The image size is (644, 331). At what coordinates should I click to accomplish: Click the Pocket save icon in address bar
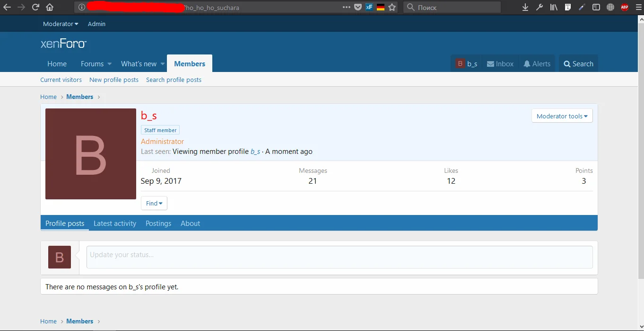pyautogui.click(x=358, y=7)
